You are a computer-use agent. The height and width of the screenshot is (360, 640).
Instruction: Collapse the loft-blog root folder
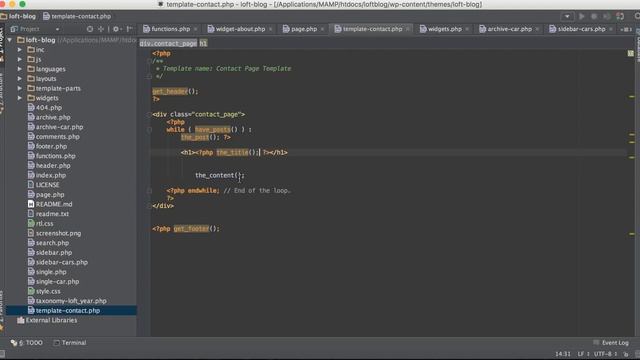[x=10, y=40]
